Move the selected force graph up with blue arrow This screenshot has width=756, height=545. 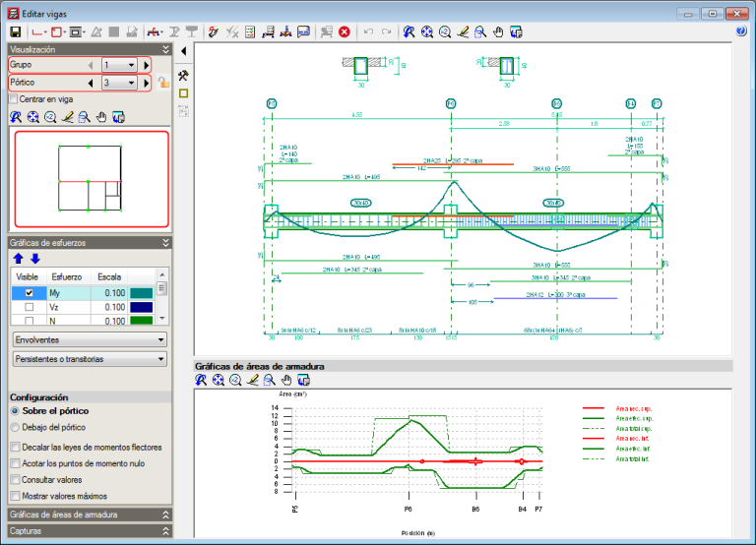click(18, 259)
